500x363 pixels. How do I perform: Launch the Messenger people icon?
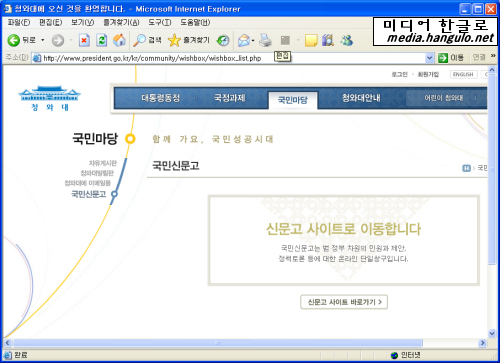click(347, 40)
